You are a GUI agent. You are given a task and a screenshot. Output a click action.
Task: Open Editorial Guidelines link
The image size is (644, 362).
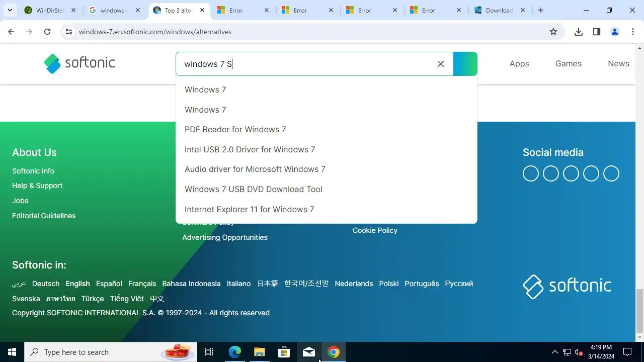pos(44,216)
